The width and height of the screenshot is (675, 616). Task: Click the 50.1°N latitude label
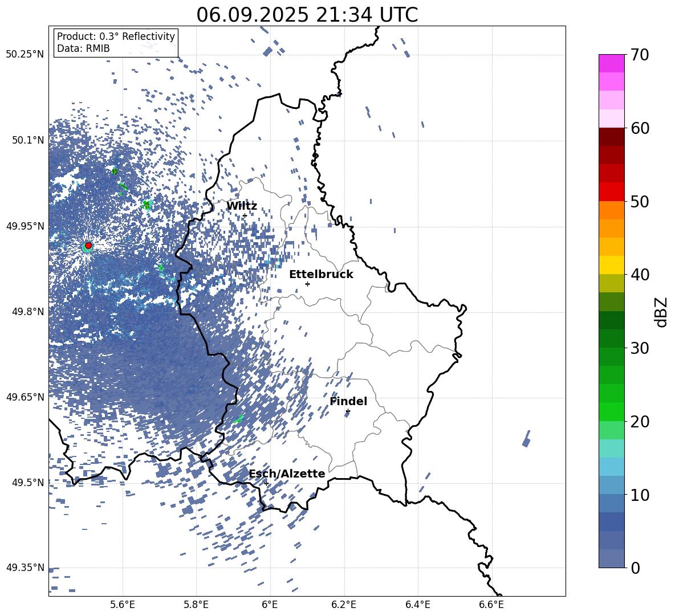pos(27,140)
